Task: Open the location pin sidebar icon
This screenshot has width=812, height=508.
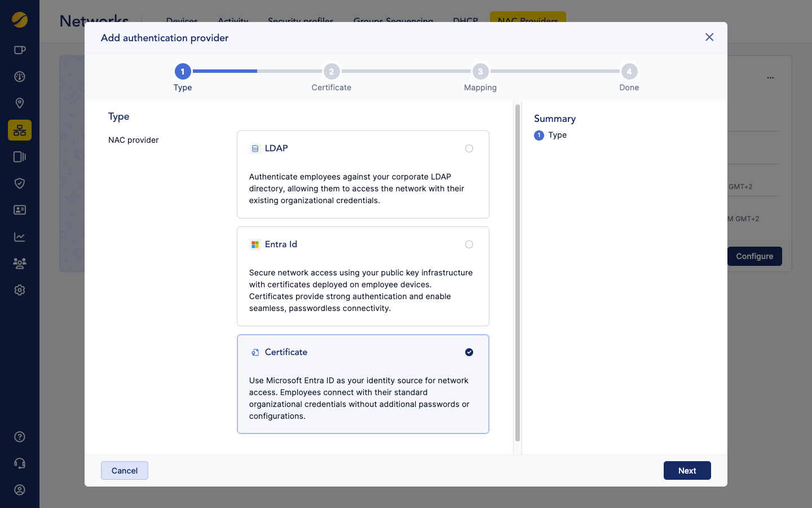Action: 20,103
